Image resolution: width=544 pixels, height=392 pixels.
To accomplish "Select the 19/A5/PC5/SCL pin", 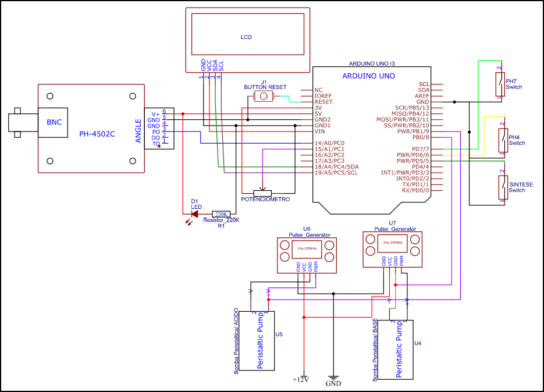I will coord(336,173).
